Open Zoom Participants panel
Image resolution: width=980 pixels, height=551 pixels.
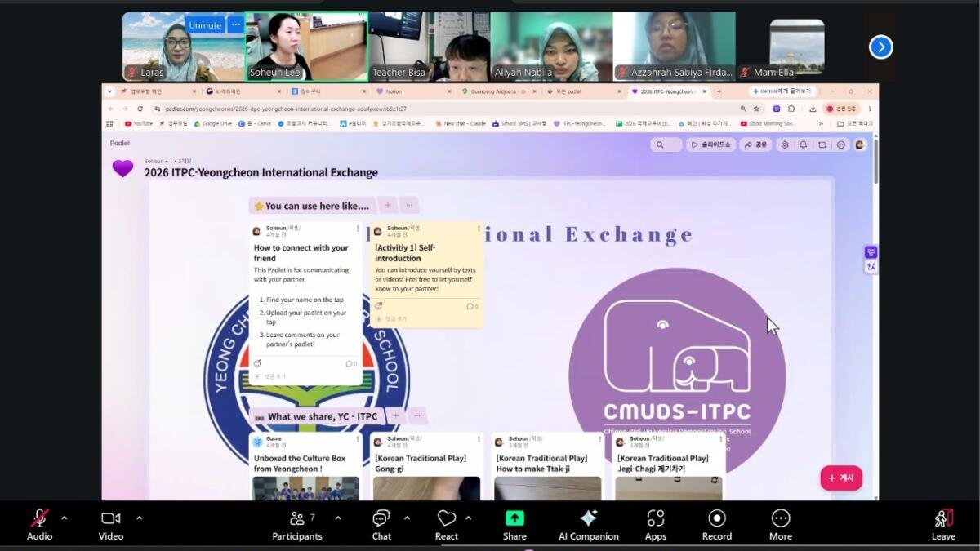tap(296, 525)
